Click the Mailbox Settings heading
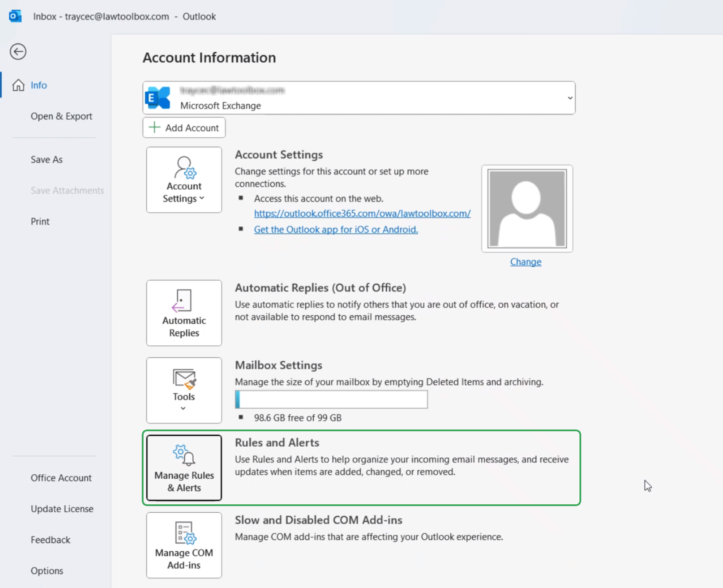Image resolution: width=723 pixels, height=588 pixels. [x=279, y=365]
